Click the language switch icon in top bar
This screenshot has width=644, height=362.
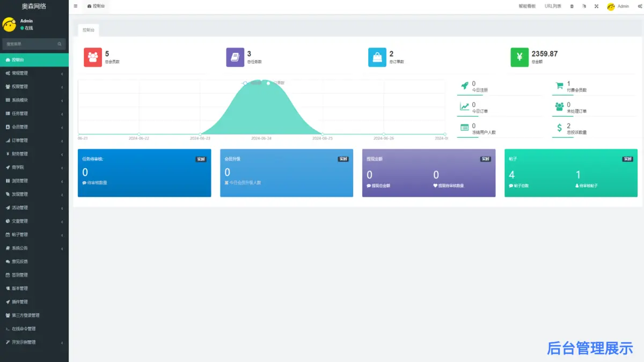584,6
